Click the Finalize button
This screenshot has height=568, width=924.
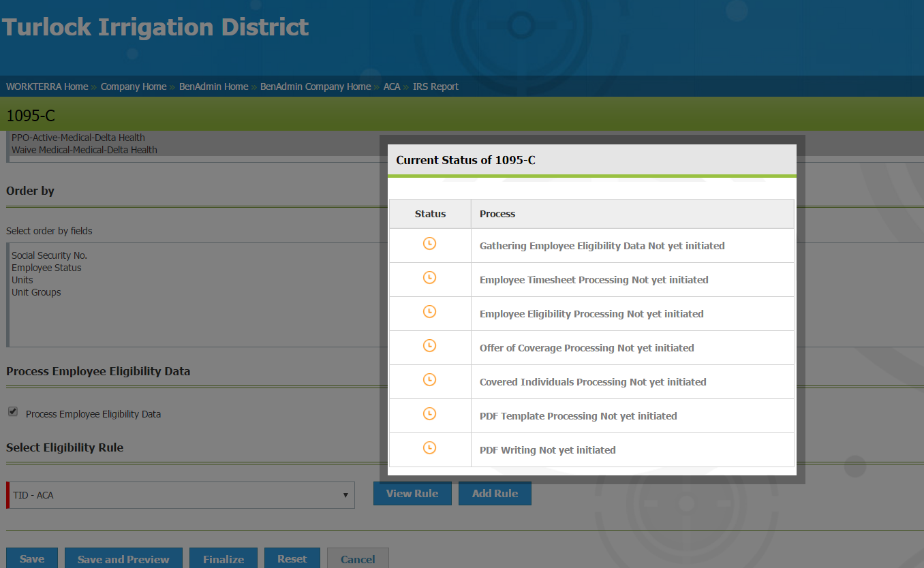(x=224, y=558)
